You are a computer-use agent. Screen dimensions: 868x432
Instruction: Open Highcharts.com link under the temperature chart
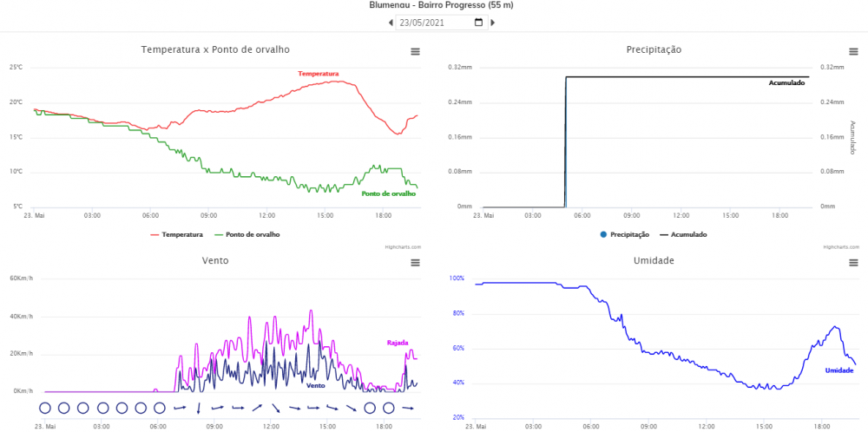tap(404, 247)
